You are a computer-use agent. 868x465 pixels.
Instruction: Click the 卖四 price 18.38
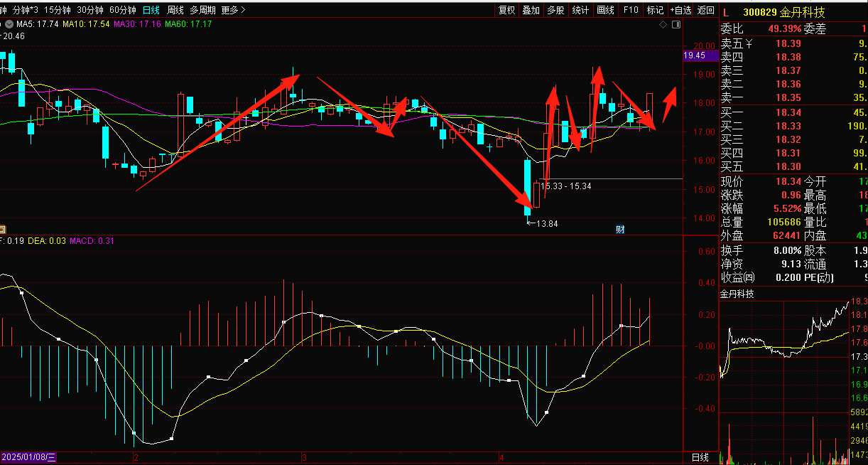click(x=788, y=57)
